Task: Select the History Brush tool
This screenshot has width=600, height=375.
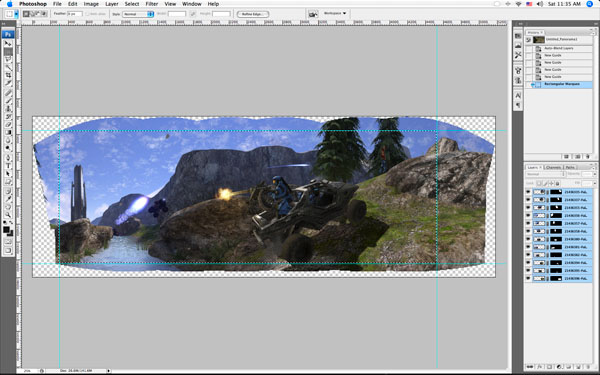Action: pos(8,116)
